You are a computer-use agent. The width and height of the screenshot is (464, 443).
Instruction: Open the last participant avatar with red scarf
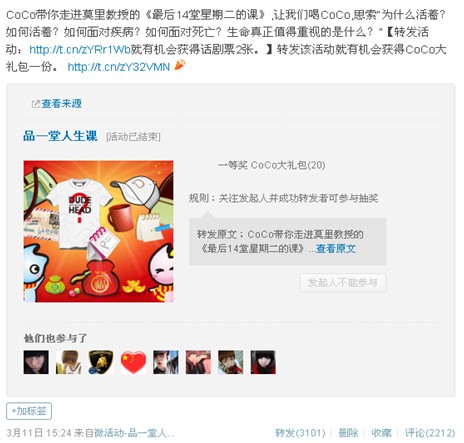263,362
